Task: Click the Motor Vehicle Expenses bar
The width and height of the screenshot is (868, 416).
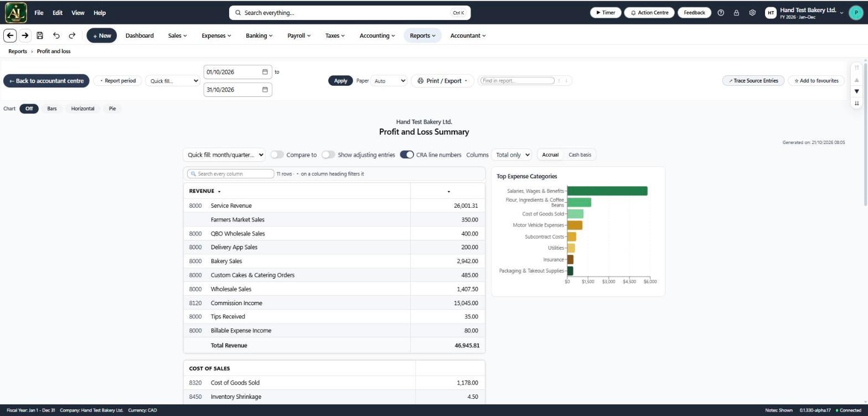Action: pos(575,225)
